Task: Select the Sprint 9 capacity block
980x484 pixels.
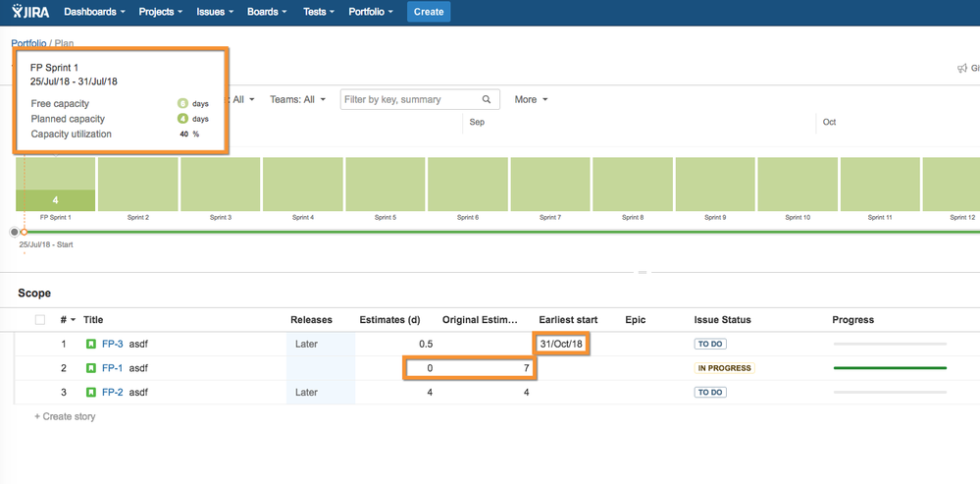Action: (x=715, y=184)
